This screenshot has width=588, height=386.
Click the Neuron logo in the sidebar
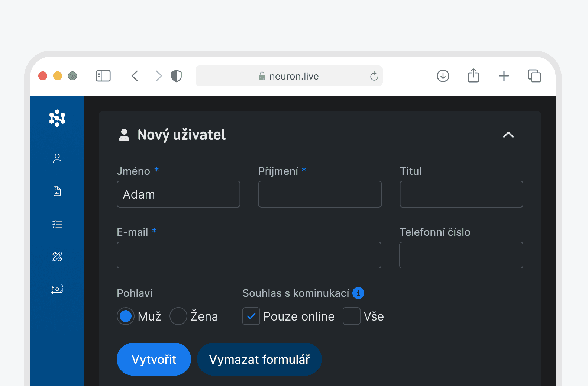tap(57, 118)
